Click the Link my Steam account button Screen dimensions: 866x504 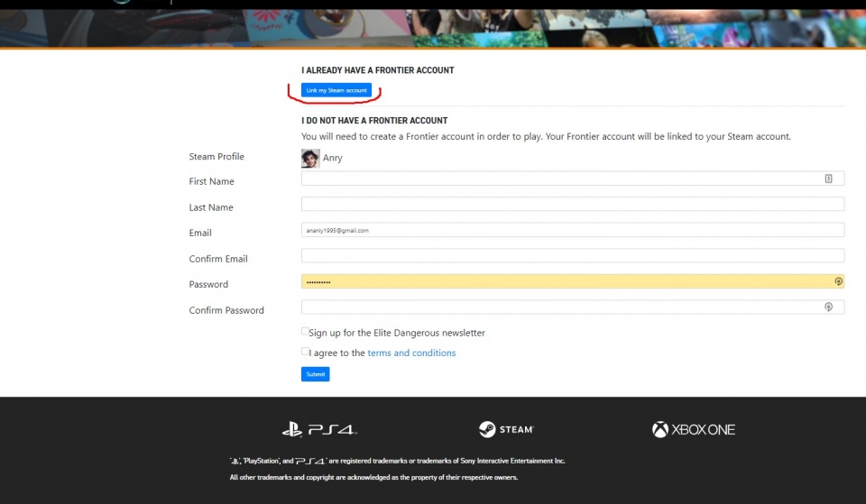[x=336, y=90]
